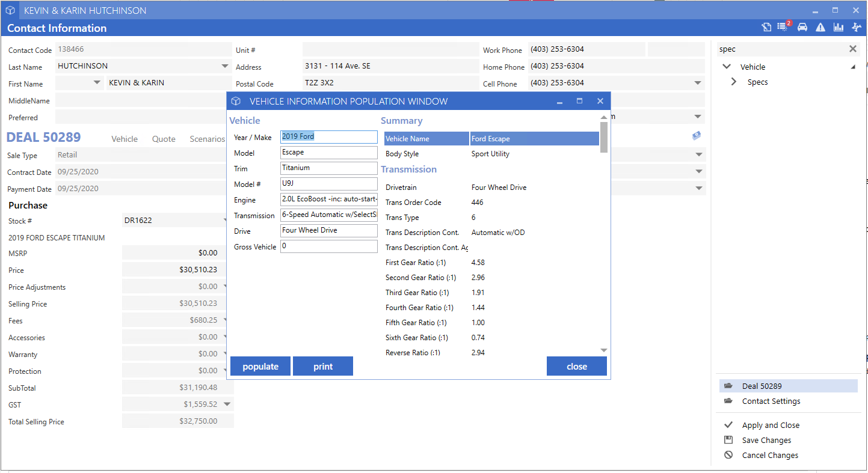Screen dimensions: 868x473
Task: Click the Address field '3131 - 114 Ave. SE'
Action: [x=390, y=66]
